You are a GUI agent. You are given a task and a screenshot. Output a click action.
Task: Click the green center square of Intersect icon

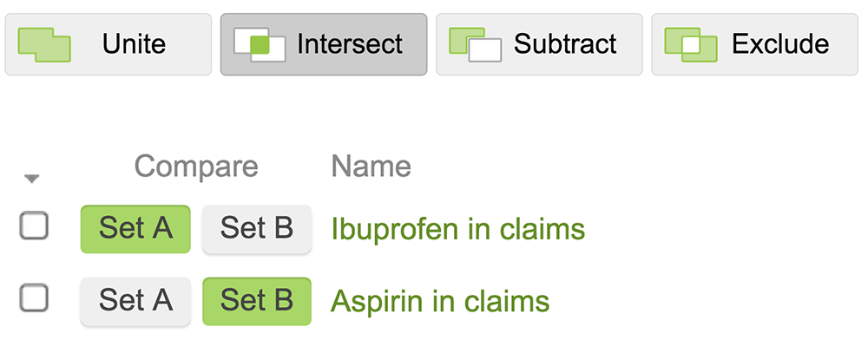pyautogui.click(x=260, y=45)
